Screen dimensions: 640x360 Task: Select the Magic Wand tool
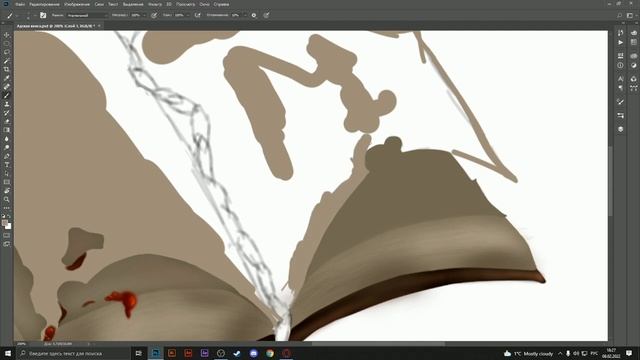pyautogui.click(x=7, y=61)
